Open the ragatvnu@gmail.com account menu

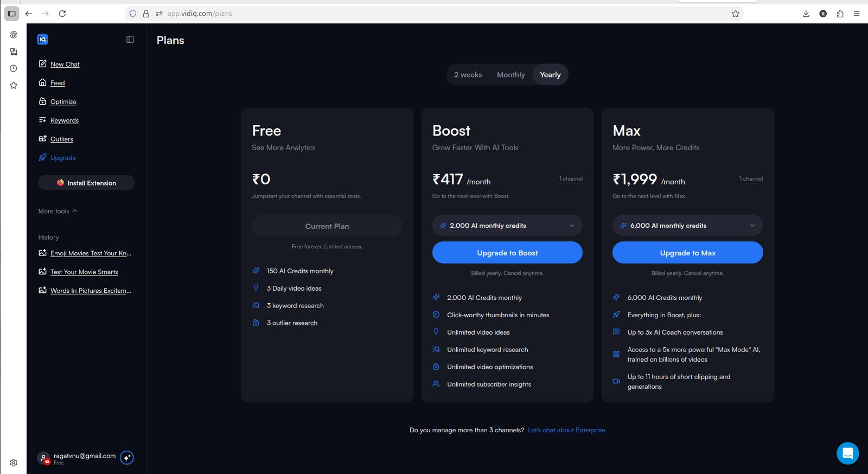tap(85, 456)
